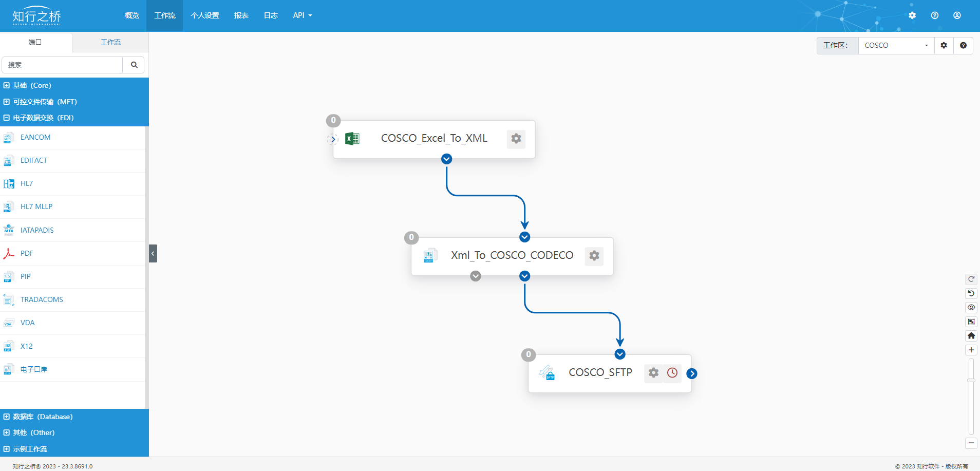Viewport: 980px width, 471px height.
Task: Expand the 可控文件传输 (MFT) category
Action: 74,102
